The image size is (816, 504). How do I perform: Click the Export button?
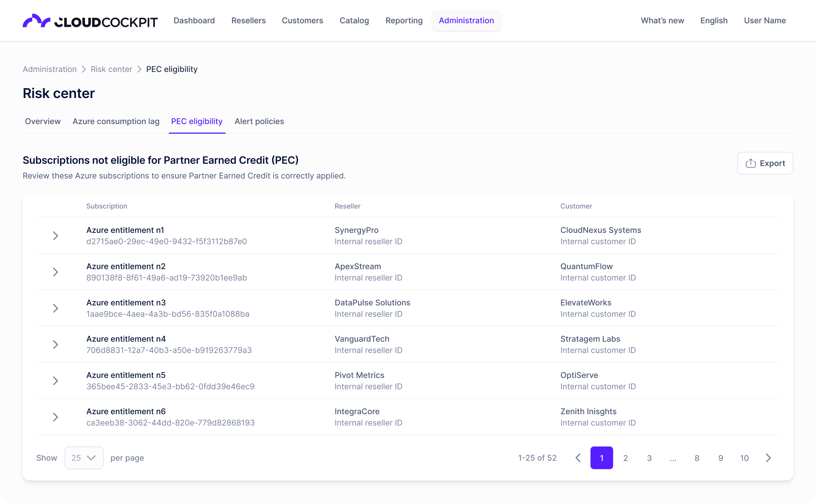(x=765, y=163)
